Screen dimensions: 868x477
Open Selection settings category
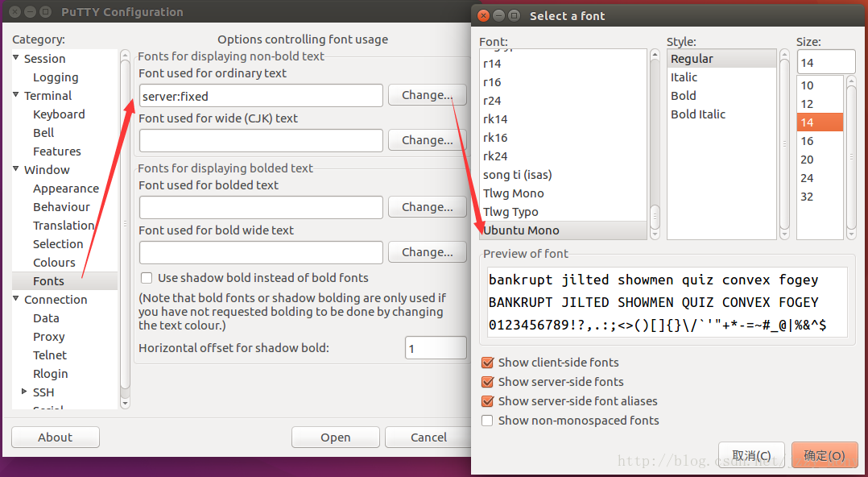pyautogui.click(x=58, y=244)
